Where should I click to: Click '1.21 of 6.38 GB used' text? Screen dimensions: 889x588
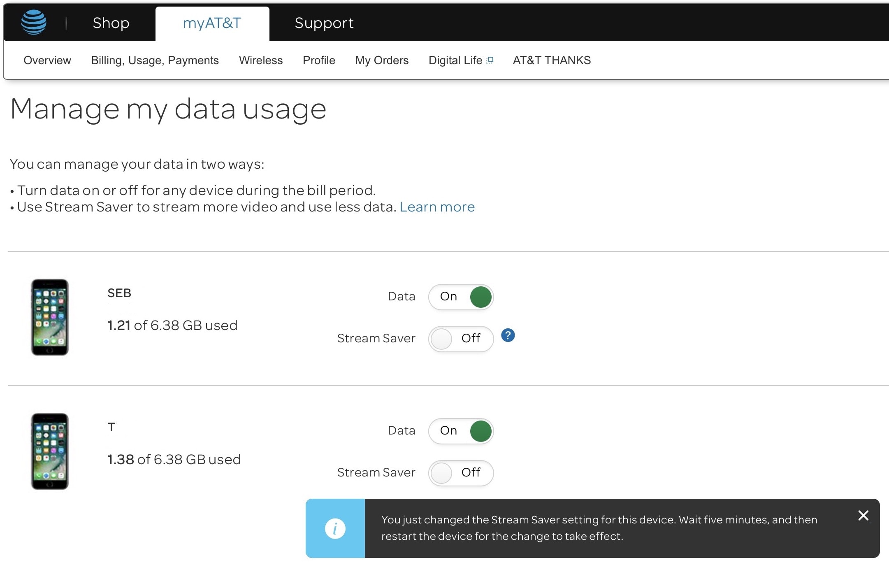tap(172, 325)
